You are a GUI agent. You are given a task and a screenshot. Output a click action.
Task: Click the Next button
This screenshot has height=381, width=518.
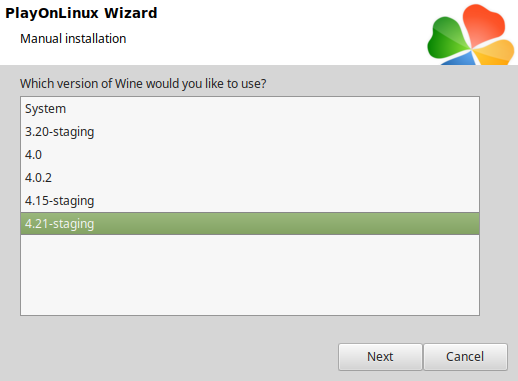click(380, 357)
